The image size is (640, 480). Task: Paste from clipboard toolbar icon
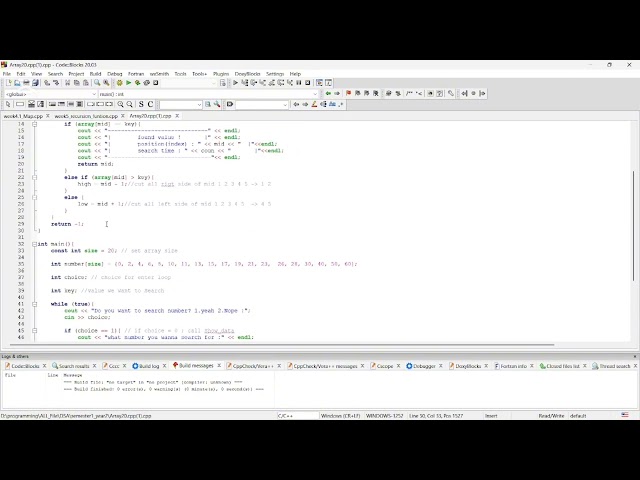[86, 83]
